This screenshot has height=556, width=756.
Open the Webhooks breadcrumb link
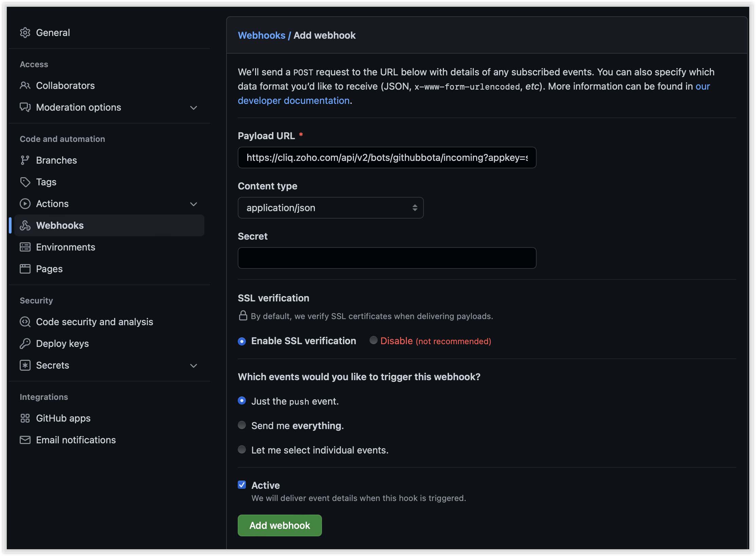tap(262, 35)
